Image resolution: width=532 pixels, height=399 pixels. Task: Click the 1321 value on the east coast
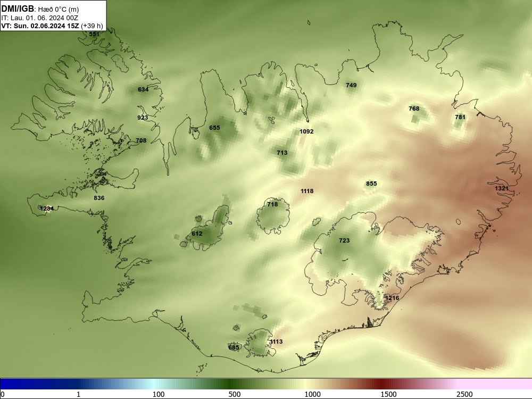point(502,189)
